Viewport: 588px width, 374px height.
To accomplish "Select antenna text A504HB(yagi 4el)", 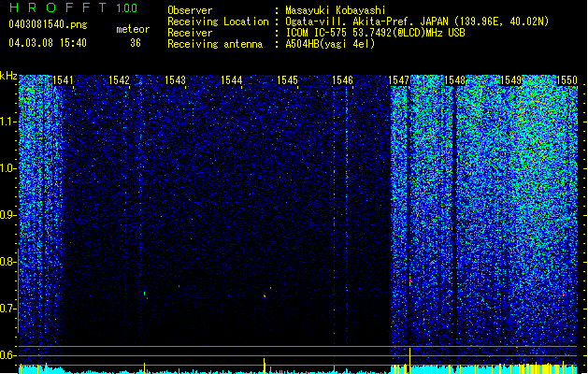I will pyautogui.click(x=330, y=44).
